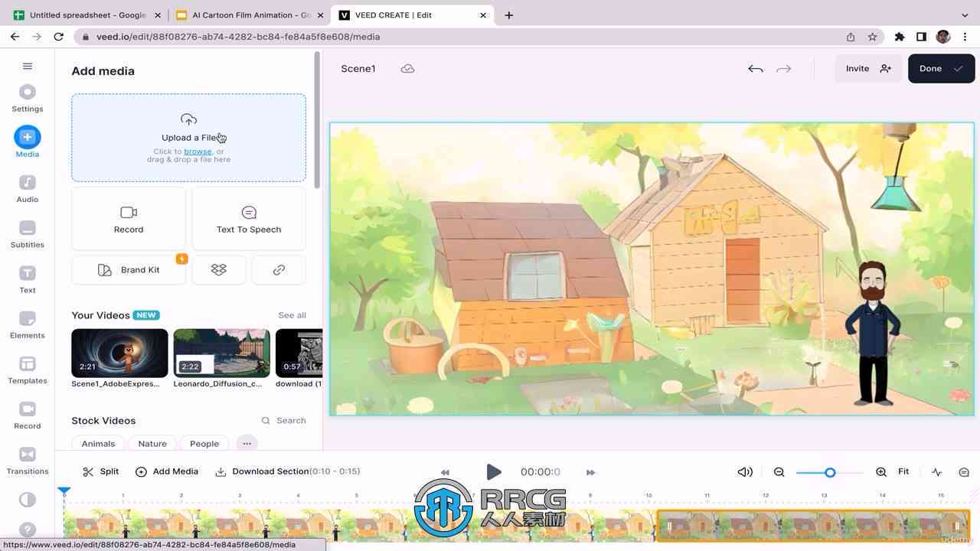Click Download Section button
Screen dimensions: 980x551
pos(287,471)
